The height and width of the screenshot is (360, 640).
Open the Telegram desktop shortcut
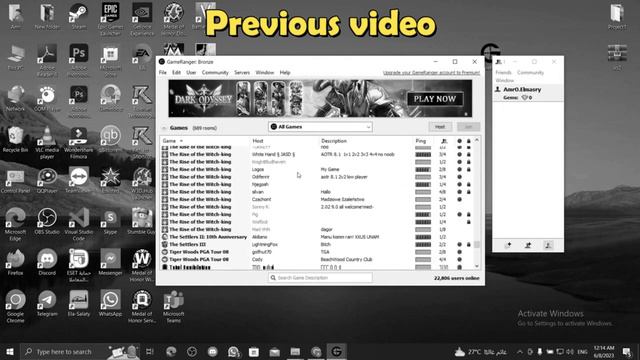[47, 303]
